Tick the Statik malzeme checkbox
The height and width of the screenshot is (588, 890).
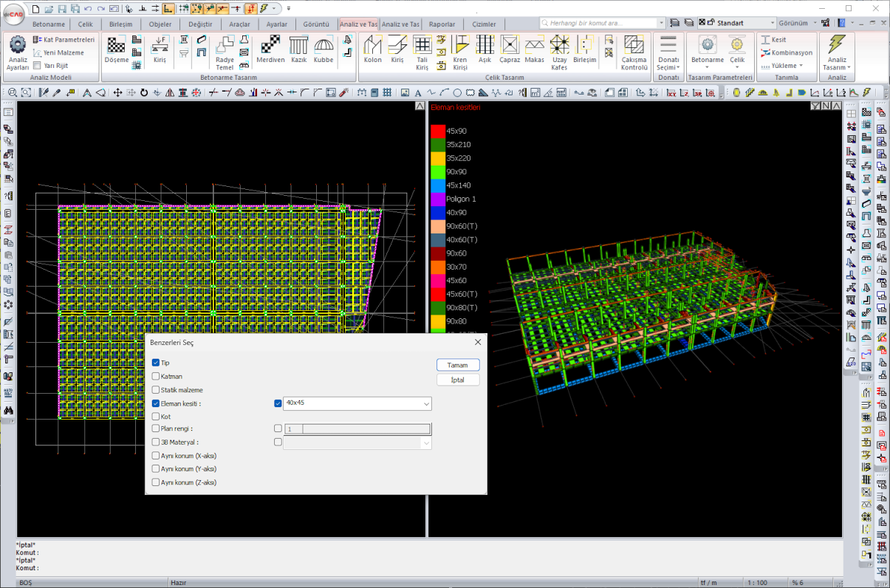point(156,389)
